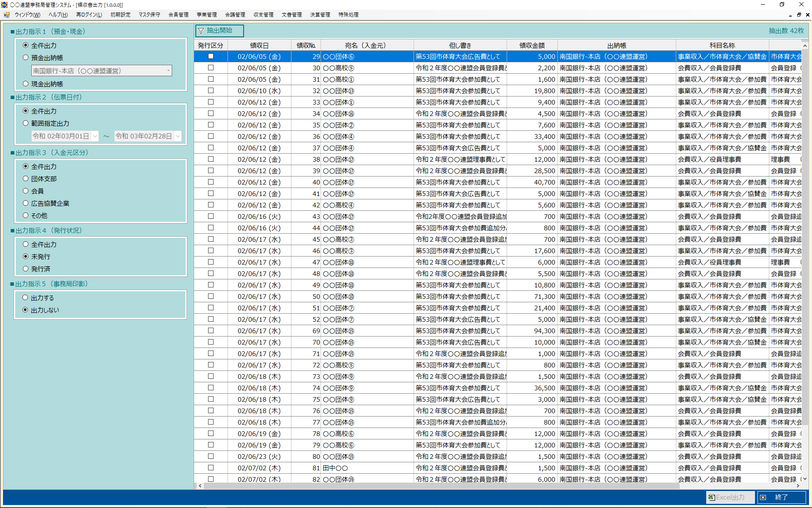Viewport: 812px width, 508px height.
Task: Check the 発行区分 box for receipt No. 30
Action: [211, 68]
